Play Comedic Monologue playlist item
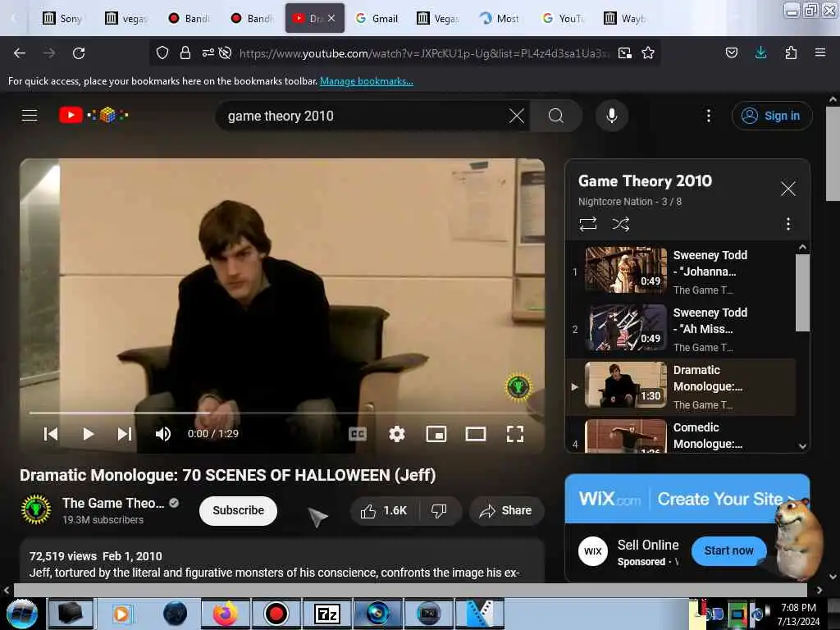Viewport: 840px width, 630px height. [680, 435]
